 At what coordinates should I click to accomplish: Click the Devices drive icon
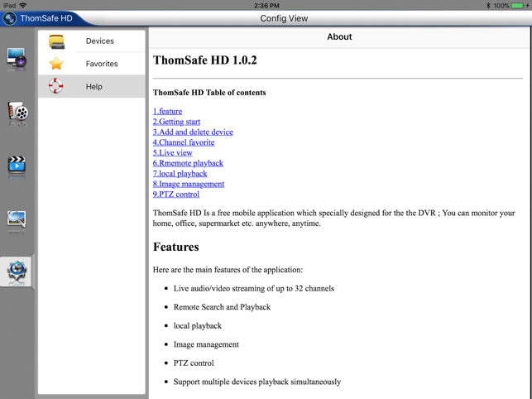tap(56, 41)
